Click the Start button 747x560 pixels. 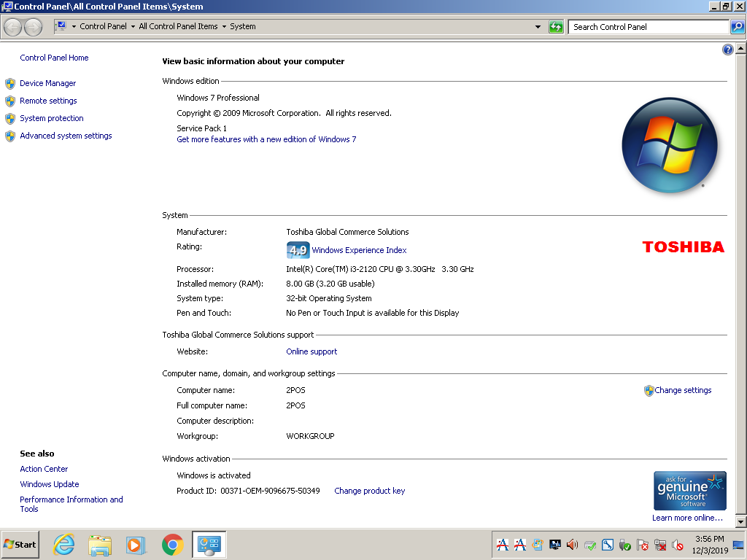point(18,545)
